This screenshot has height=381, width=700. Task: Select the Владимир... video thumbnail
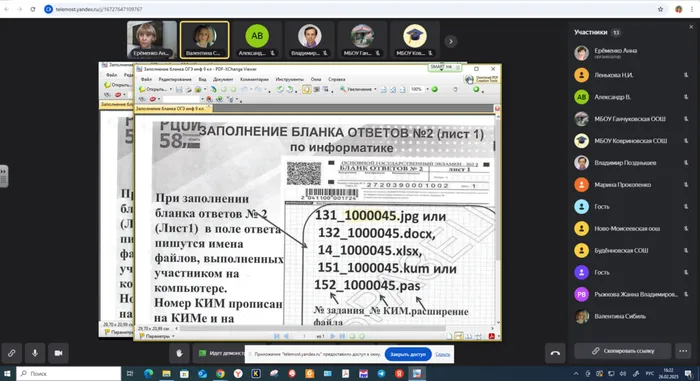pyautogui.click(x=309, y=39)
